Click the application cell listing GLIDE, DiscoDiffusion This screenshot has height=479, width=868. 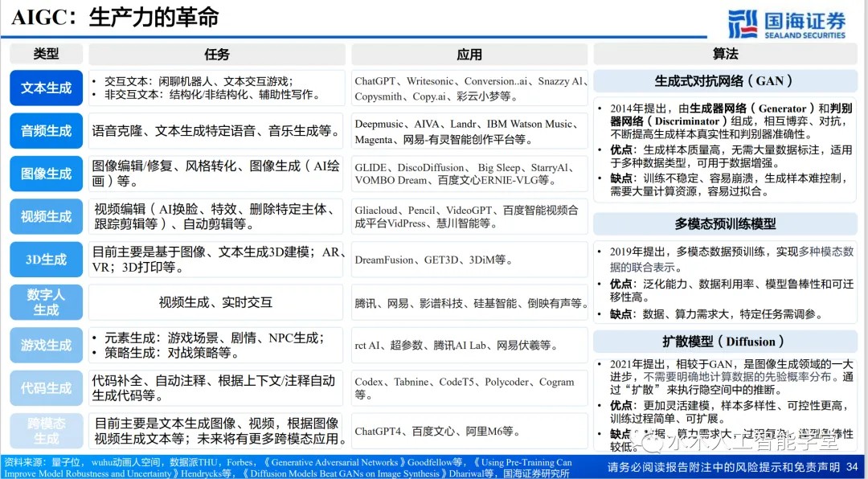(469, 174)
